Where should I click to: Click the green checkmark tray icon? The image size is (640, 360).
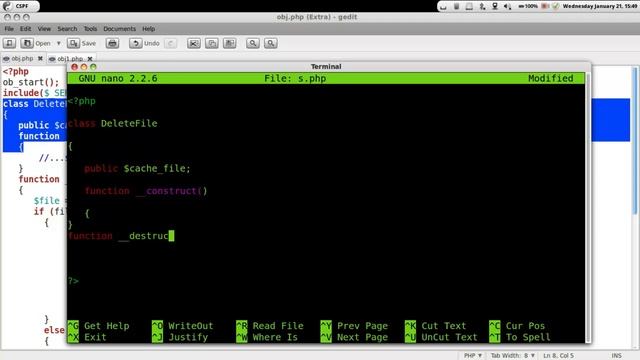556,6
